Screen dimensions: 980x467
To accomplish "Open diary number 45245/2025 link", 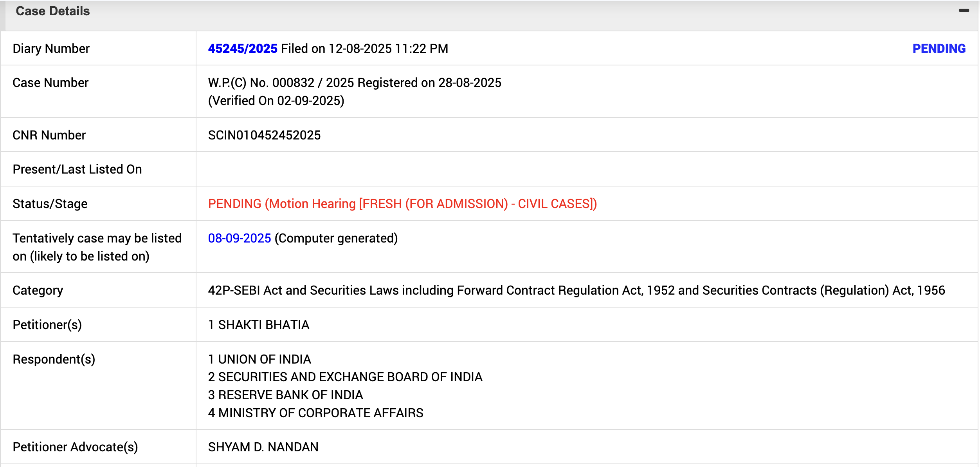I will [x=243, y=49].
